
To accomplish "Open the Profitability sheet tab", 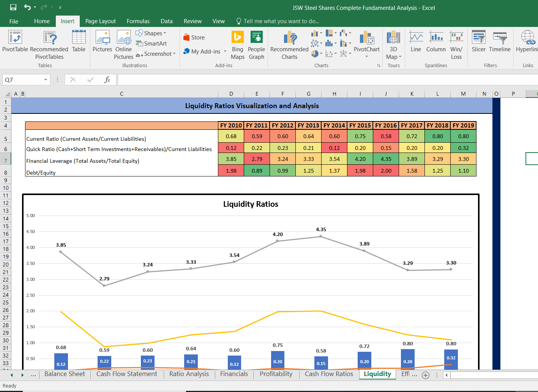I will coord(276,374).
